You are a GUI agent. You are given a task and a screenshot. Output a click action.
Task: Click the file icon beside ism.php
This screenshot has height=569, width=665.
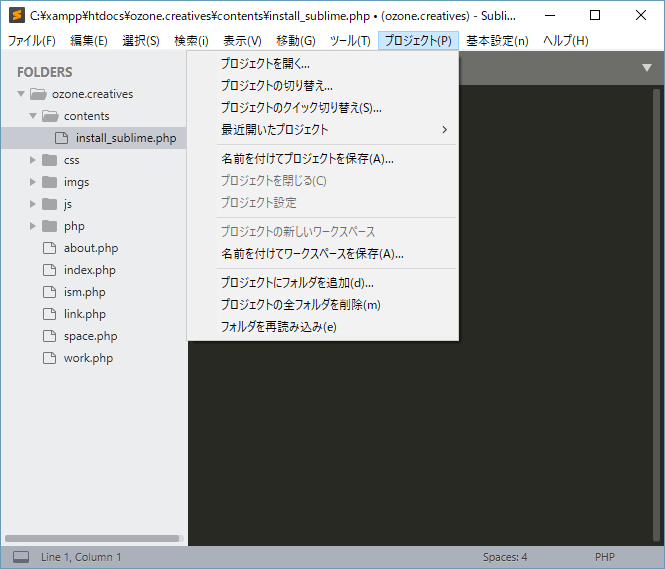tap(50, 292)
